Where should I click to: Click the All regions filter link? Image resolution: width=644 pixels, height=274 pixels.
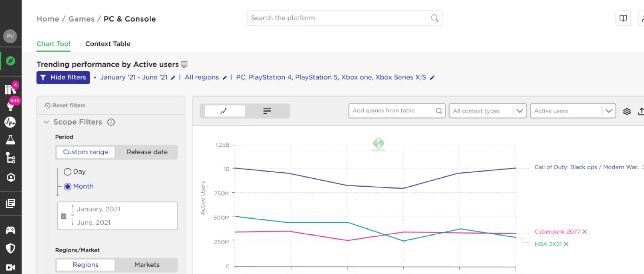click(x=202, y=77)
